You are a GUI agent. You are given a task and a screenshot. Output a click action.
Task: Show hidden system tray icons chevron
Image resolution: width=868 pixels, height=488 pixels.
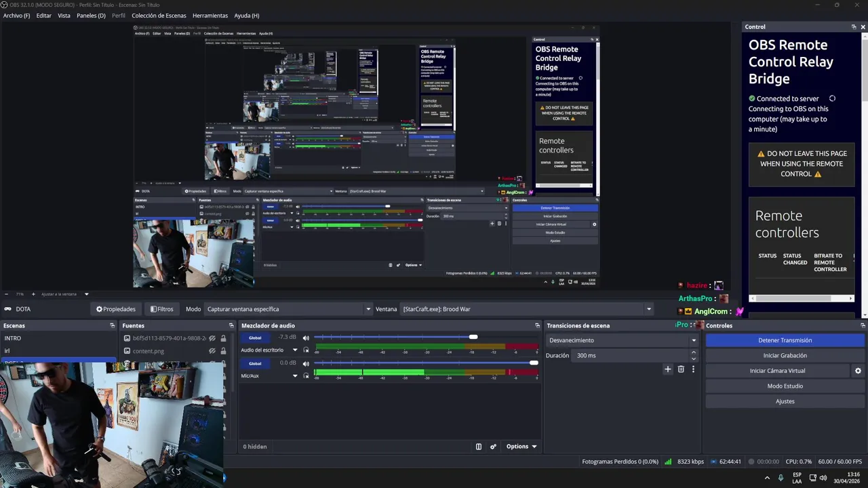(767, 478)
